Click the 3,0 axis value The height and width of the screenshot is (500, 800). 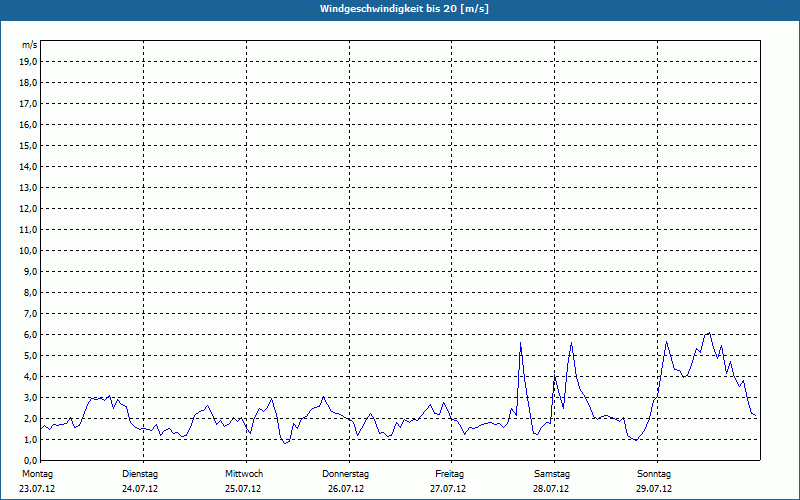pos(30,397)
